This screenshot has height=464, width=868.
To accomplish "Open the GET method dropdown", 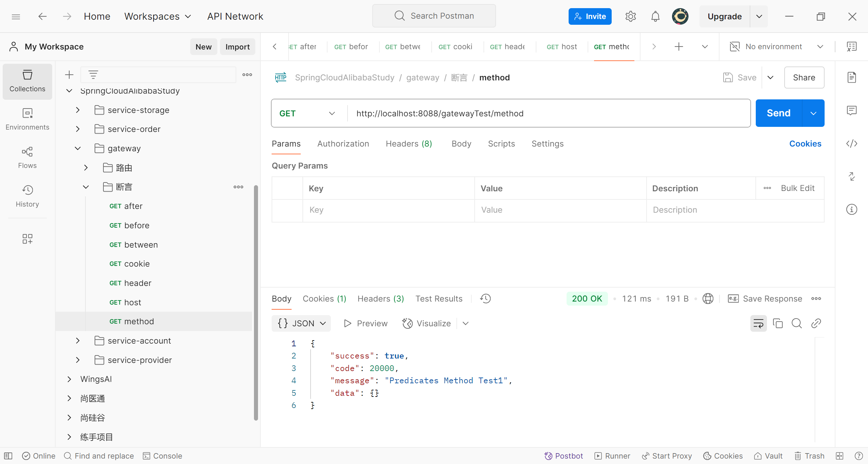I will (x=307, y=113).
